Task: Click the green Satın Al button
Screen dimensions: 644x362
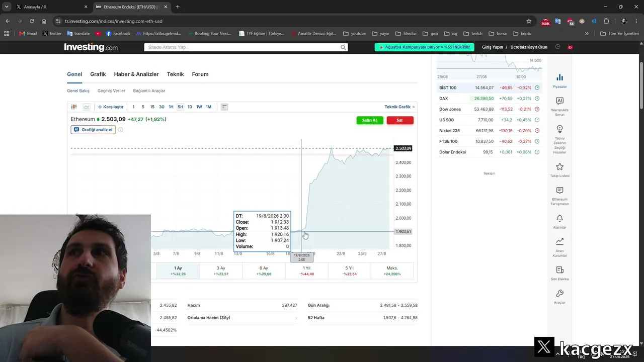Action: (x=370, y=120)
